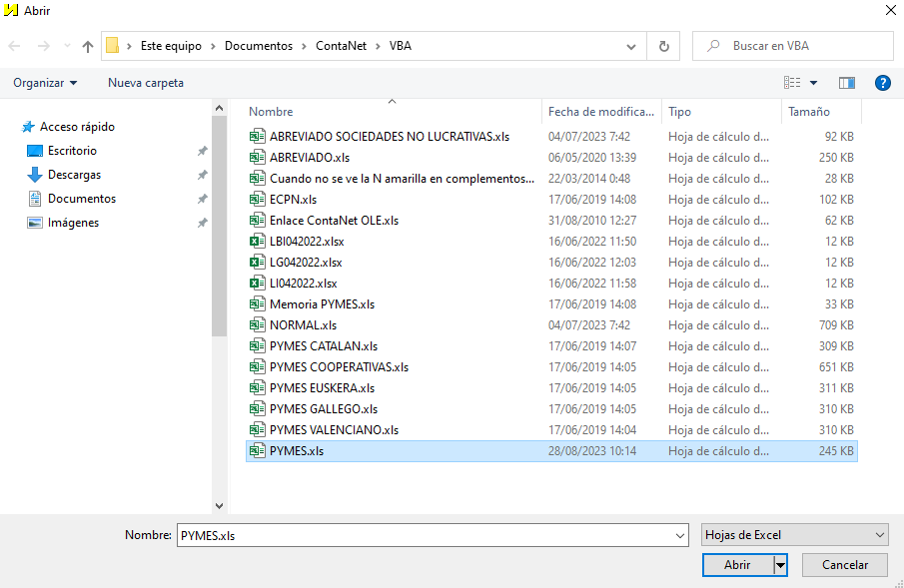Click VBA breadcrumb segment

pos(401,46)
